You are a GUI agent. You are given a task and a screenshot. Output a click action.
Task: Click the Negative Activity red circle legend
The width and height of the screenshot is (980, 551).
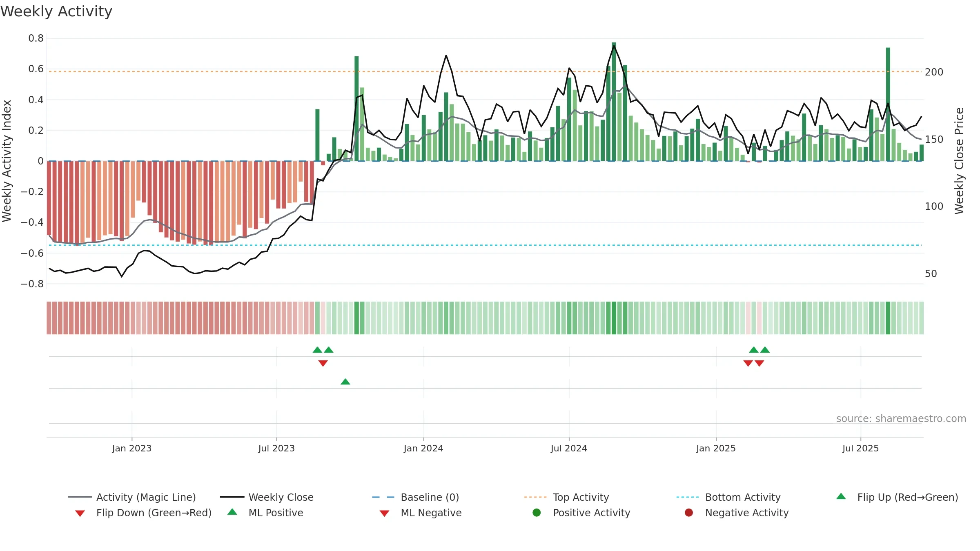tap(689, 513)
